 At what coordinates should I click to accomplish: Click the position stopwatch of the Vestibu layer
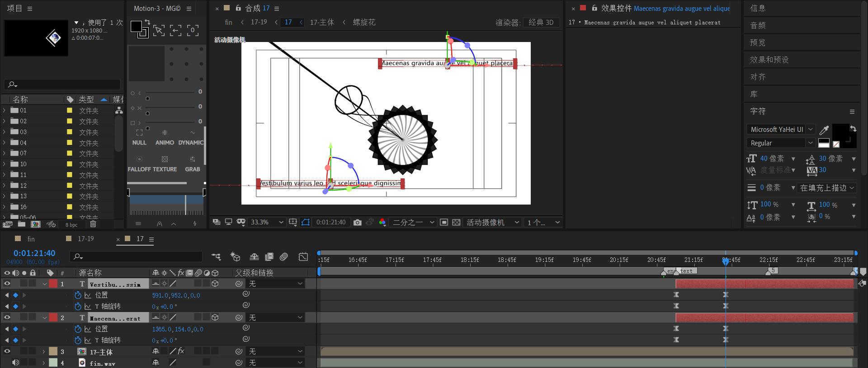[78, 295]
